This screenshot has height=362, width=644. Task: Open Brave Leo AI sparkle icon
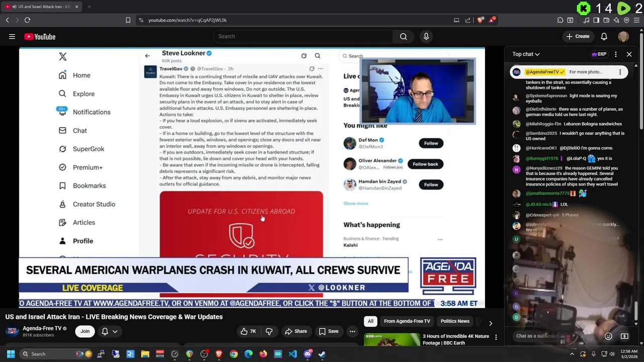(x=616, y=20)
